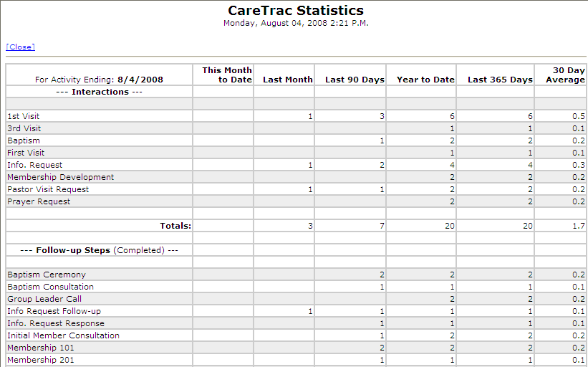Image resolution: width=588 pixels, height=367 pixels.
Task: Click the Close link
Action: [20, 47]
